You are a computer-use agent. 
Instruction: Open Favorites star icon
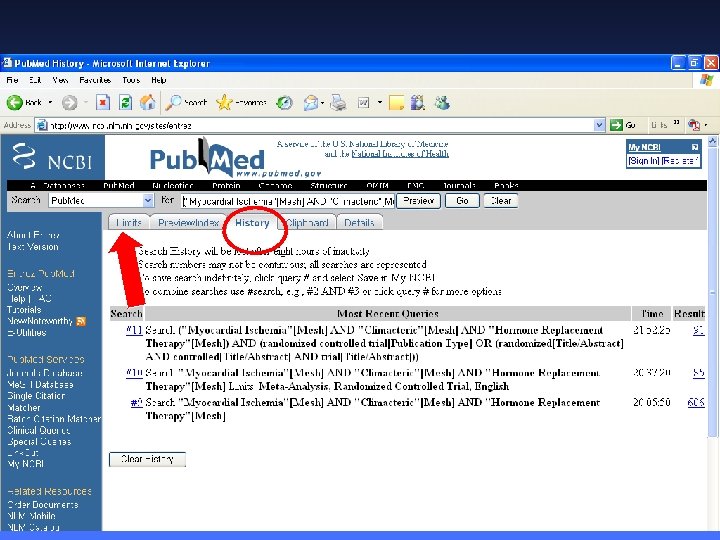[224, 102]
